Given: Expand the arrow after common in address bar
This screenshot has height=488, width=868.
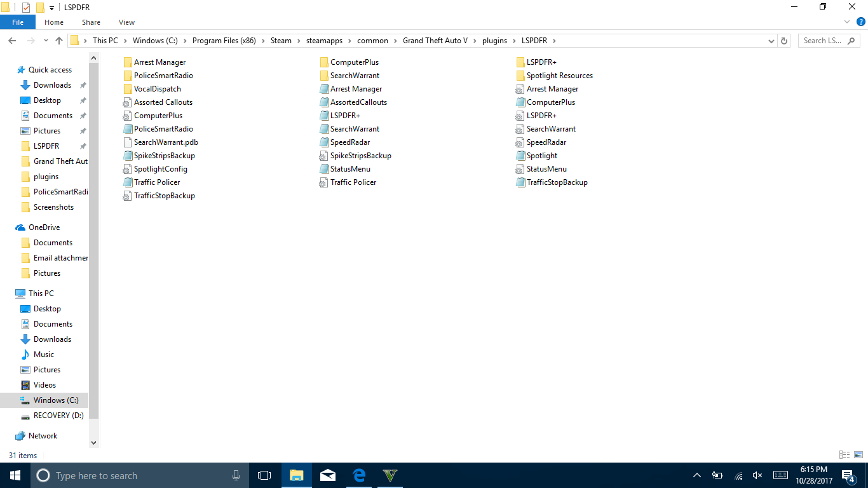Looking at the screenshot, I should pos(395,41).
